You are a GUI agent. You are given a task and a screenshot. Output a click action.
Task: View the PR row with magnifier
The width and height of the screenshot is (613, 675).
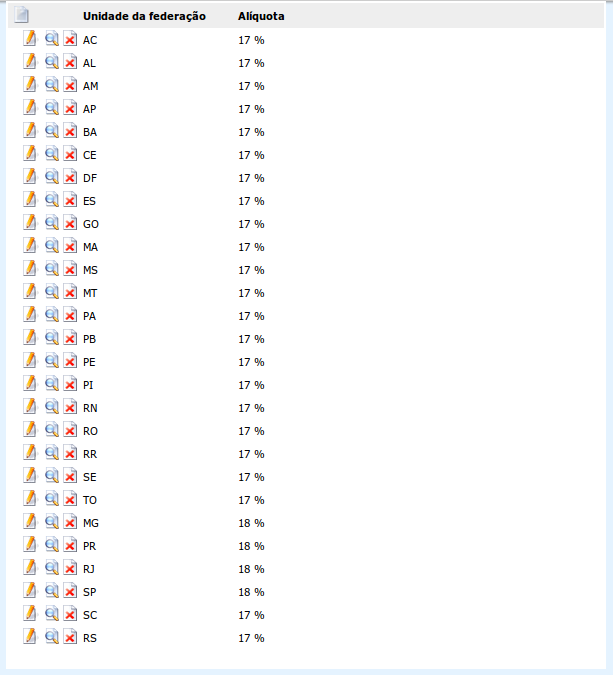tap(52, 545)
